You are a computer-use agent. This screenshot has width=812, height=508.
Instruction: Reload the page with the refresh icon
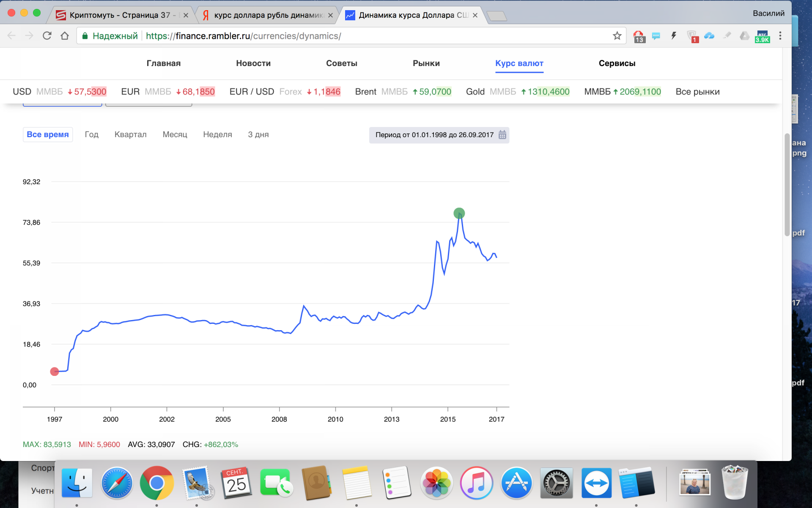click(47, 36)
